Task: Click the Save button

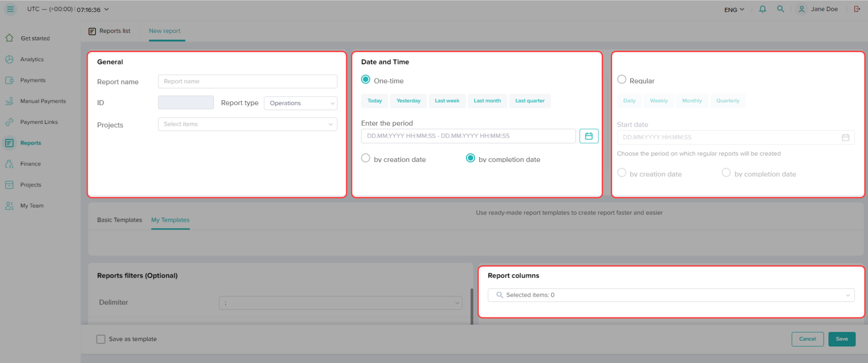Action: click(842, 339)
